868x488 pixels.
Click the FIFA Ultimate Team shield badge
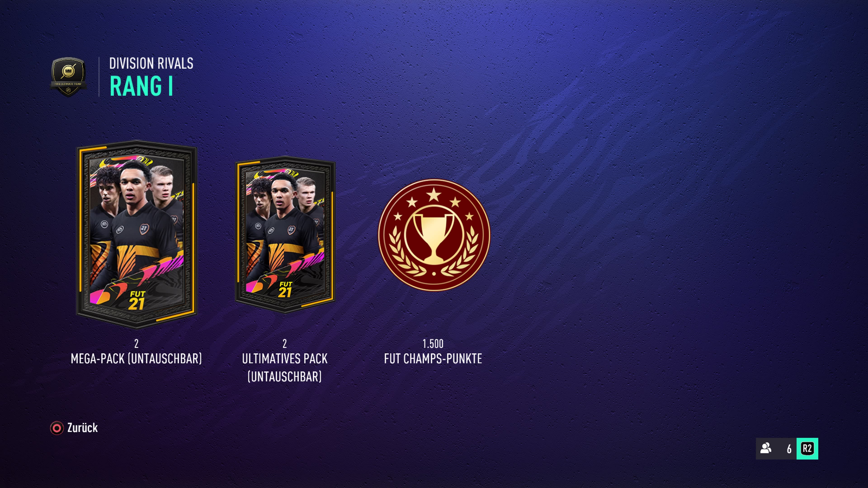pyautogui.click(x=68, y=77)
